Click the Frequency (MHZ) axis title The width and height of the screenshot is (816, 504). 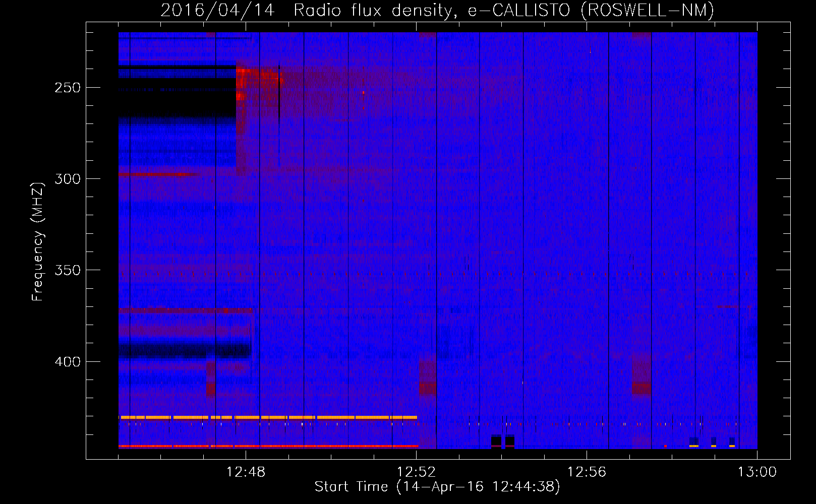[x=38, y=241]
